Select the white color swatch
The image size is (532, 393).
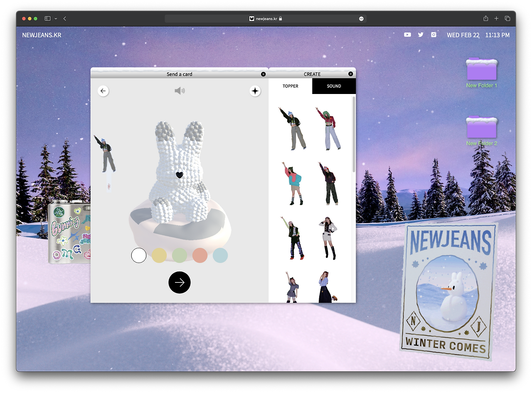(139, 255)
